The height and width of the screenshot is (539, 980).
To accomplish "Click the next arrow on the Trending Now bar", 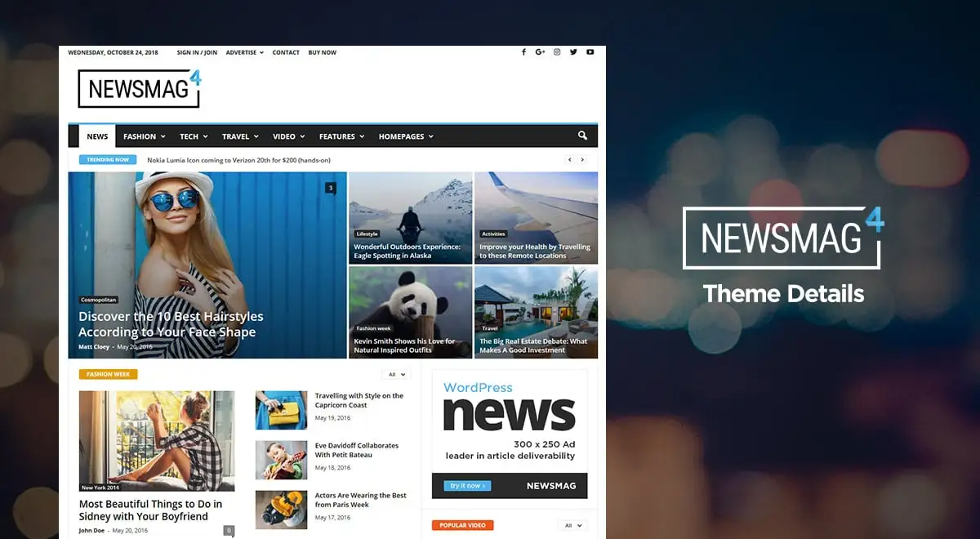I will coord(582,159).
